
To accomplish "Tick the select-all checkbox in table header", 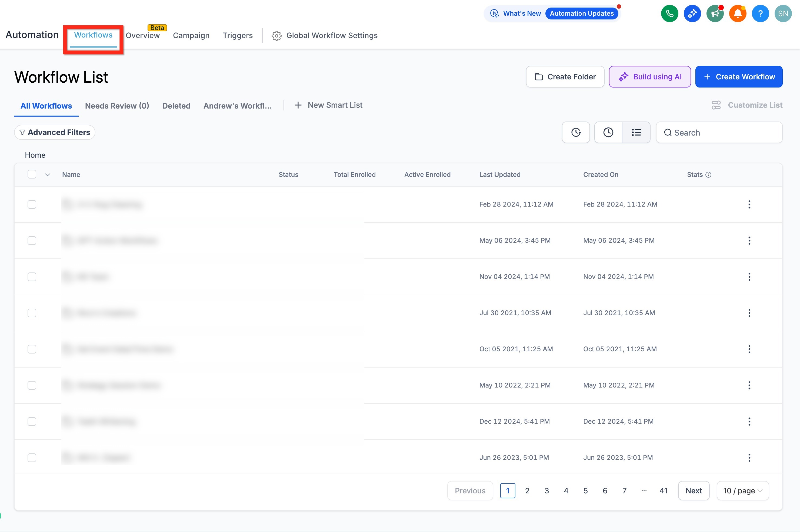I will [32, 174].
